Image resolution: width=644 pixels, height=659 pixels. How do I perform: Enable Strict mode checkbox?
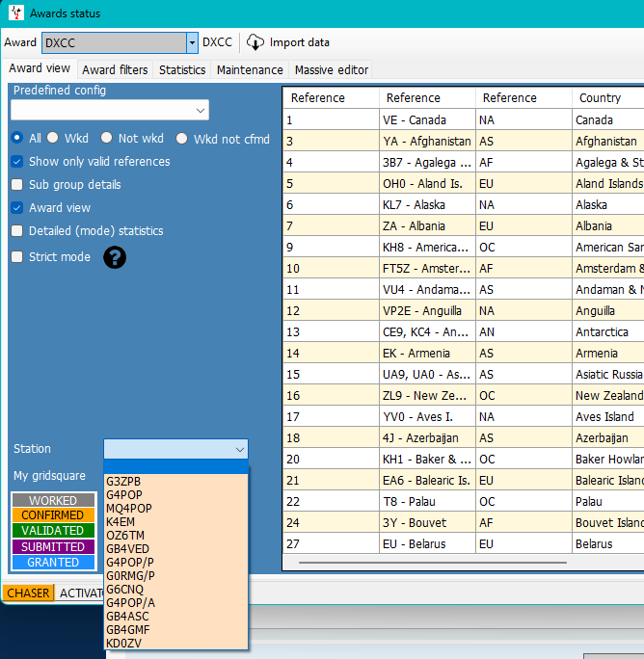(x=16, y=257)
